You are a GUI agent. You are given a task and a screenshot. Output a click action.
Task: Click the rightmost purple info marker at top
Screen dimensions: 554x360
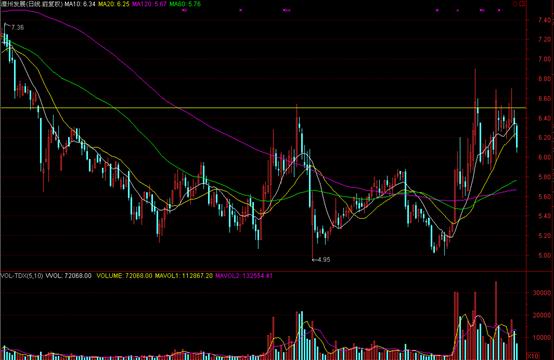499,11
